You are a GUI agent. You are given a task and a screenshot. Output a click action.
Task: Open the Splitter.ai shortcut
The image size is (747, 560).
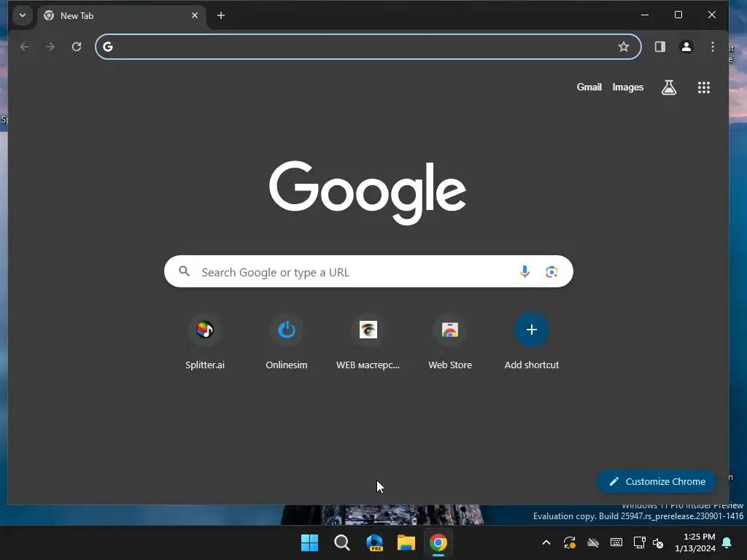coord(205,342)
